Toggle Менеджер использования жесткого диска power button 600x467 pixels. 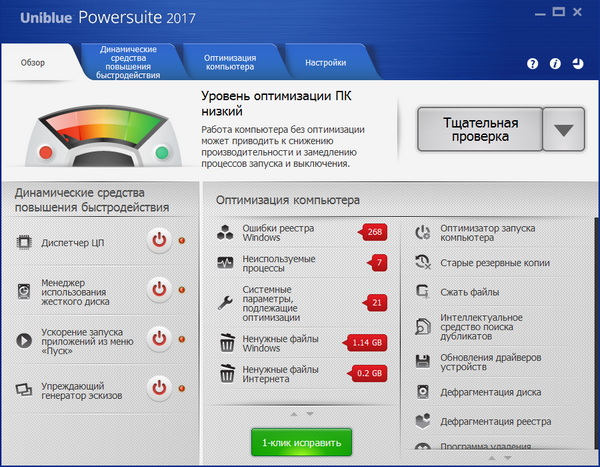coord(159,290)
